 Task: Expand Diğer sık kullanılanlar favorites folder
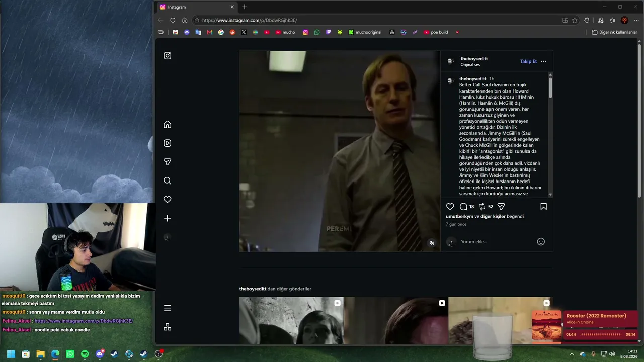(x=614, y=32)
